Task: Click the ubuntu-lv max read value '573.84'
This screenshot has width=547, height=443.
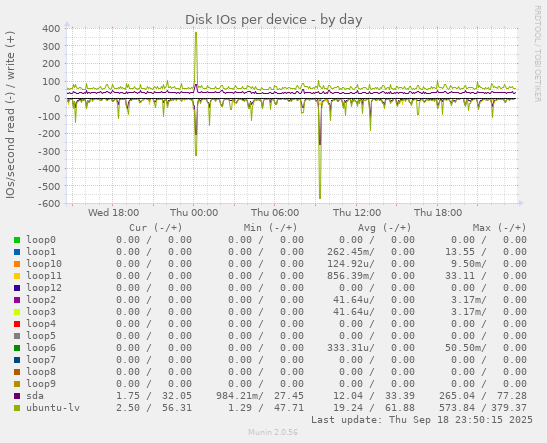Action: (457, 407)
